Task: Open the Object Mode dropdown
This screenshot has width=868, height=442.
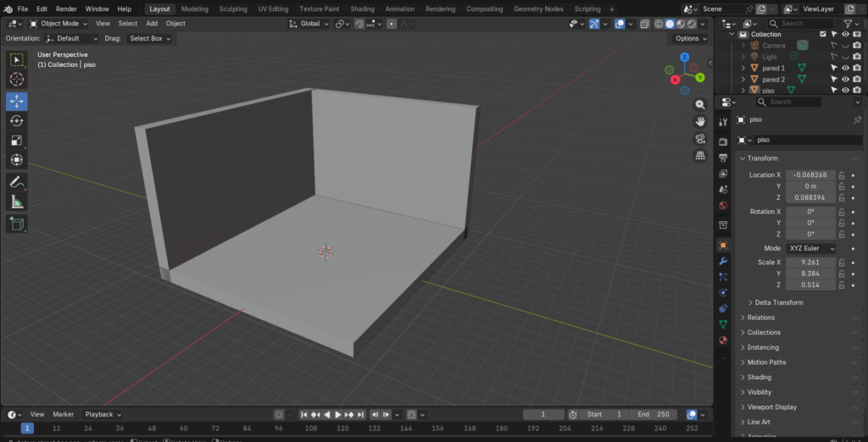Action: click(58, 24)
